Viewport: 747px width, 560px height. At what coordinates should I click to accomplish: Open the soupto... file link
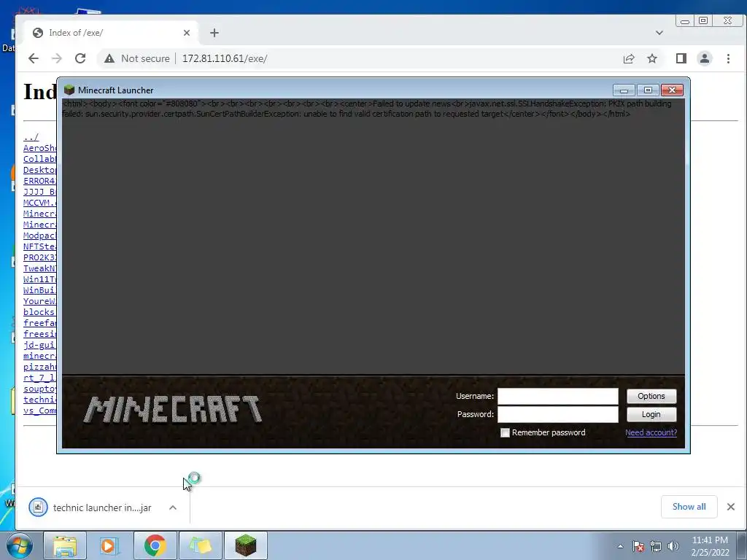(39, 389)
